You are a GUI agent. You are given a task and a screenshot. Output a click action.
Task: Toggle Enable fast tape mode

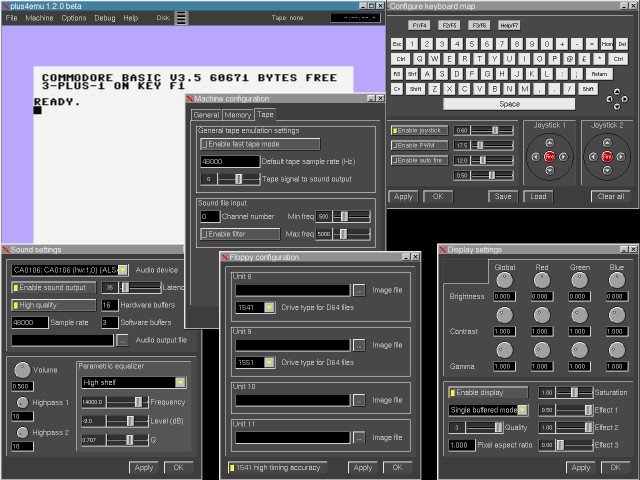pyautogui.click(x=260, y=144)
